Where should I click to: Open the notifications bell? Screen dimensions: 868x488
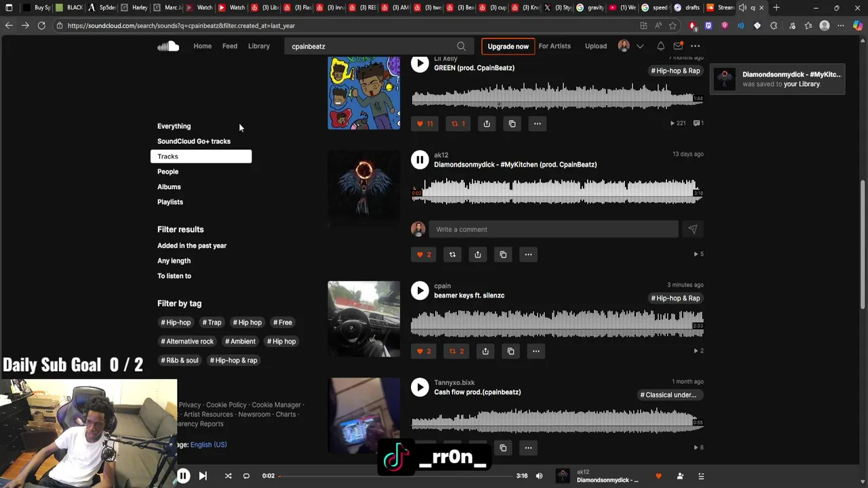pyautogui.click(x=660, y=46)
